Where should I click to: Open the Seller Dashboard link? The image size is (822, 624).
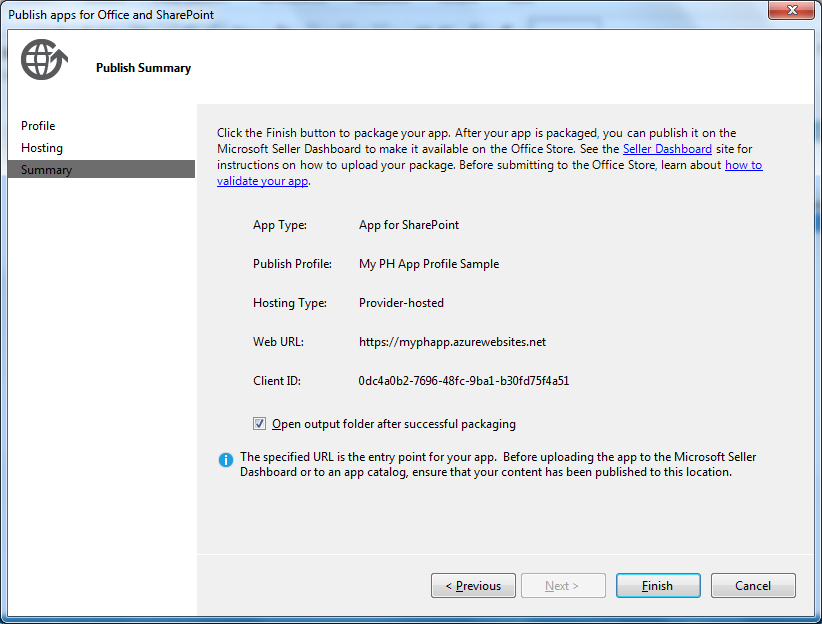click(667, 148)
